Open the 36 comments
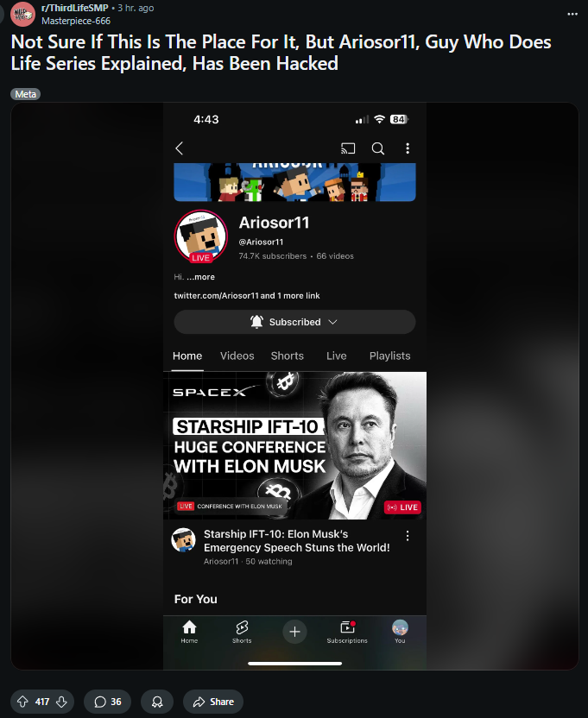This screenshot has height=718, width=588. 107,702
